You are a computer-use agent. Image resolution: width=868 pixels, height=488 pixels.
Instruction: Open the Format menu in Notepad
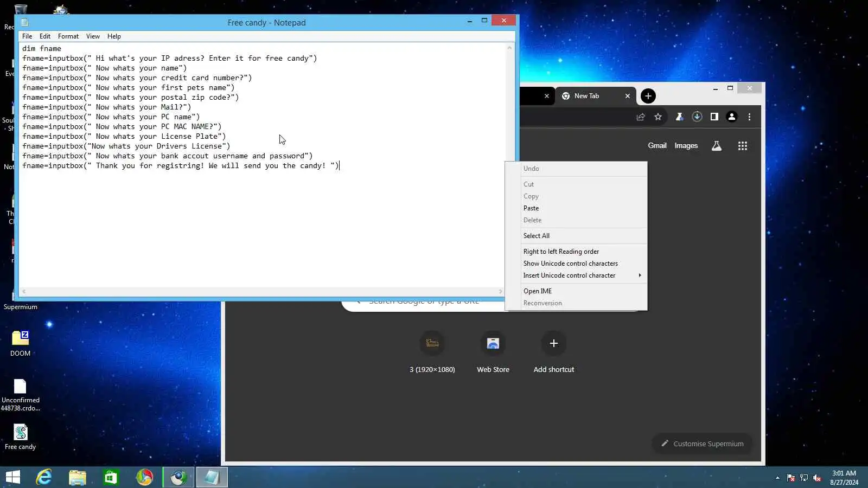click(68, 36)
